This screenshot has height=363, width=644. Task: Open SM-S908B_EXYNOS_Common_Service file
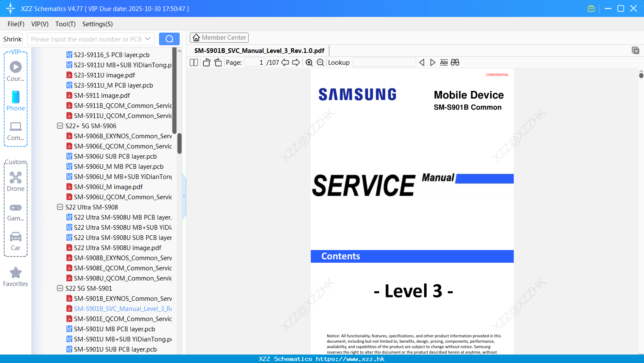[119, 258]
